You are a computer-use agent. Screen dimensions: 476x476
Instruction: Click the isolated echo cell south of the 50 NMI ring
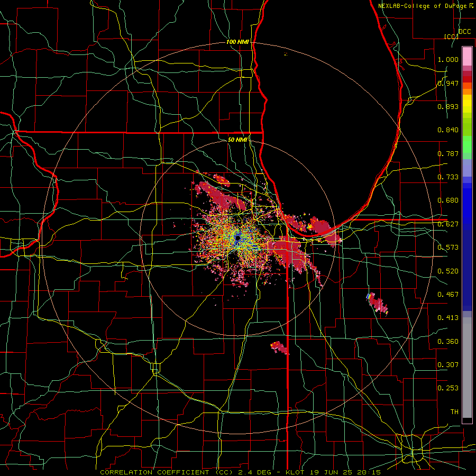(x=280, y=347)
